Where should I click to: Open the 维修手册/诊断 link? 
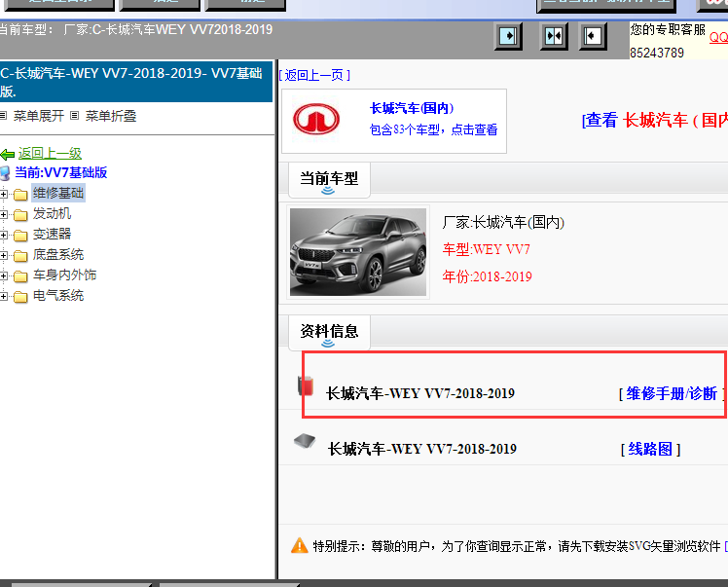pyautogui.click(x=672, y=394)
